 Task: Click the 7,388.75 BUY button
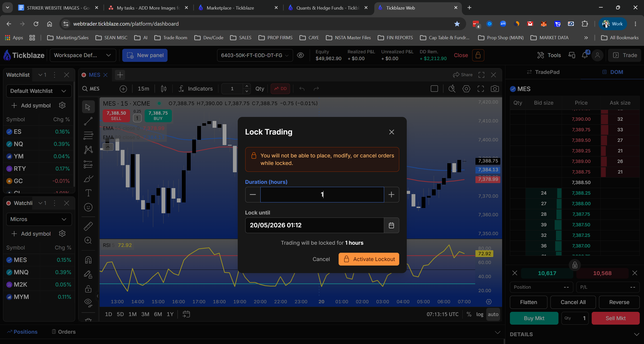tap(158, 116)
